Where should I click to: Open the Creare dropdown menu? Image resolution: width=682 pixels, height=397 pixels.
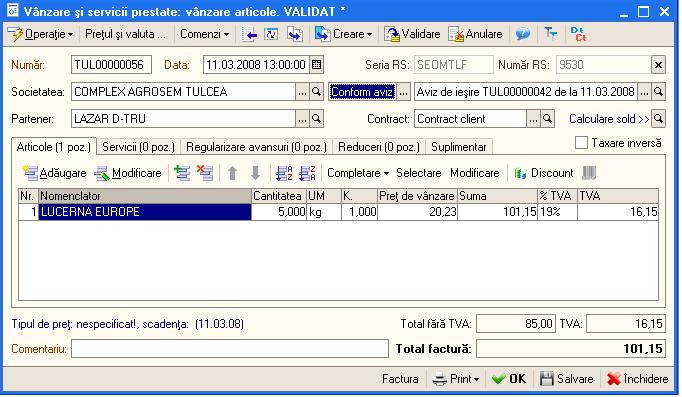(344, 34)
